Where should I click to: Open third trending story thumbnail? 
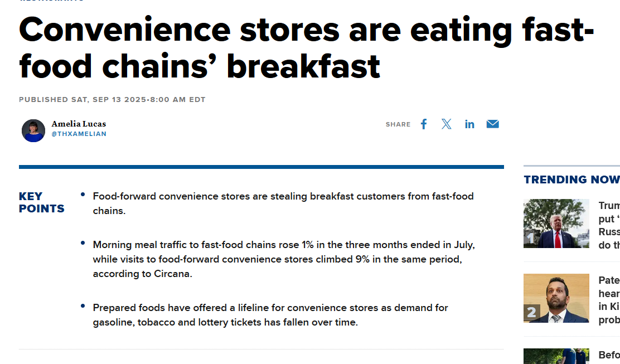pyautogui.click(x=556, y=356)
